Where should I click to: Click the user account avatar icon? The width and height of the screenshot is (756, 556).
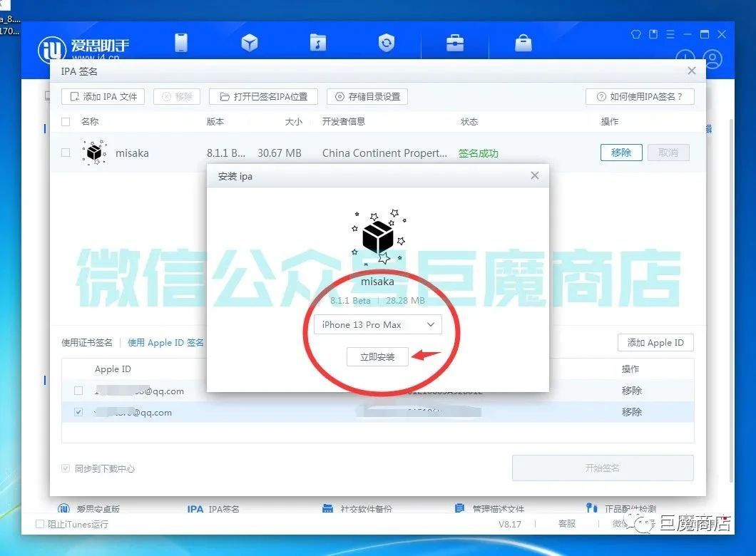pyautogui.click(x=712, y=59)
